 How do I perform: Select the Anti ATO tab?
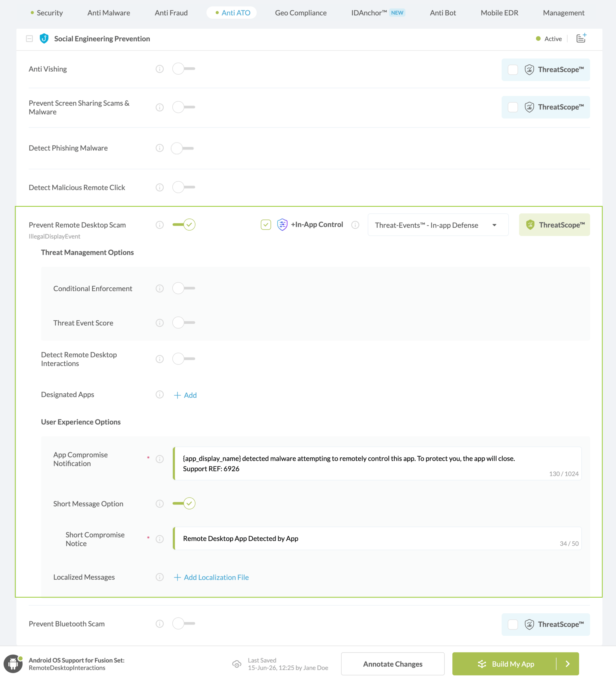(x=232, y=13)
